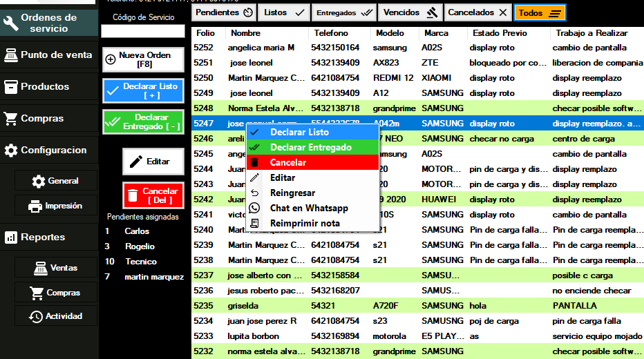Click the clock icon on Pendientes tab

(248, 12)
